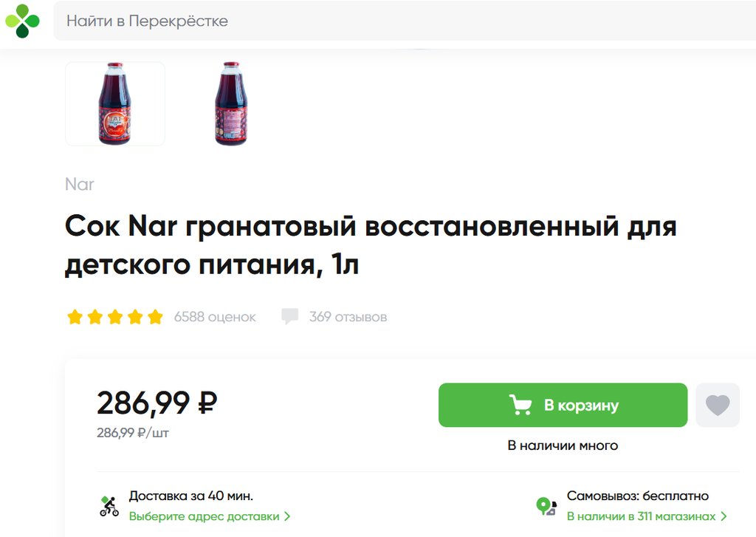Image resolution: width=756 pixels, height=537 pixels.
Task: Open the 369 отзывов reviews link
Action: tap(348, 318)
